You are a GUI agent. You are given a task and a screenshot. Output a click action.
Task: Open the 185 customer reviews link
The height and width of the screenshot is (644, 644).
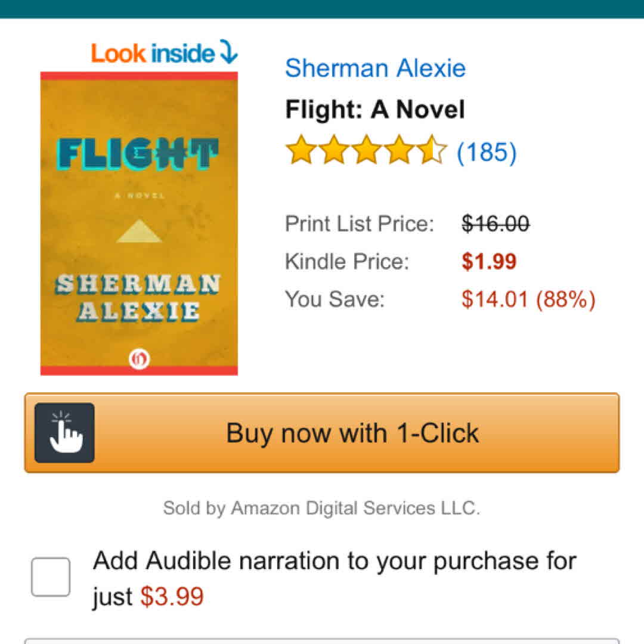(487, 152)
